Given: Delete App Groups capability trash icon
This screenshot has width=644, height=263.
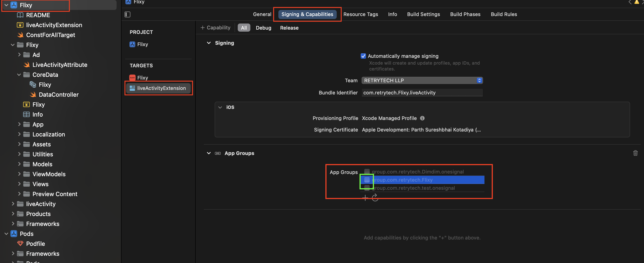Looking at the screenshot, I should tap(635, 153).
